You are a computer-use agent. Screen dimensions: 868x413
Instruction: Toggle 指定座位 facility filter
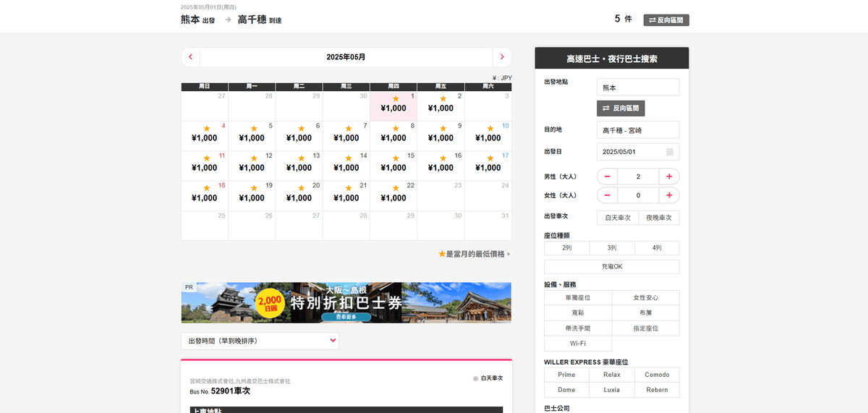click(x=646, y=328)
